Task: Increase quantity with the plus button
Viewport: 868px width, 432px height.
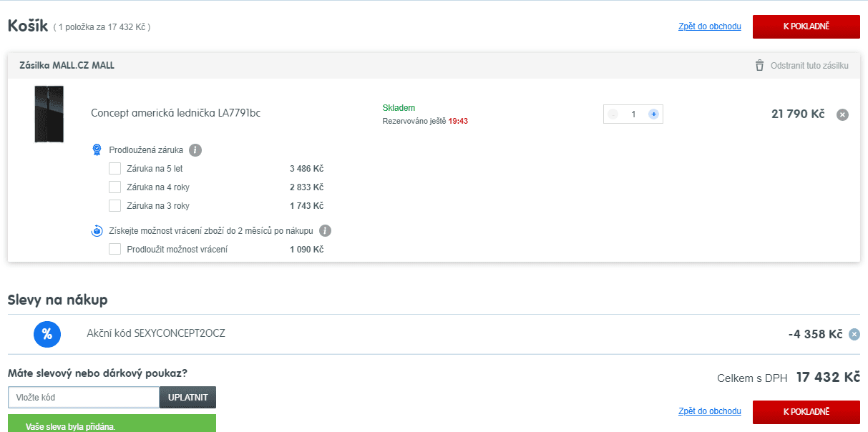Action: tap(653, 114)
